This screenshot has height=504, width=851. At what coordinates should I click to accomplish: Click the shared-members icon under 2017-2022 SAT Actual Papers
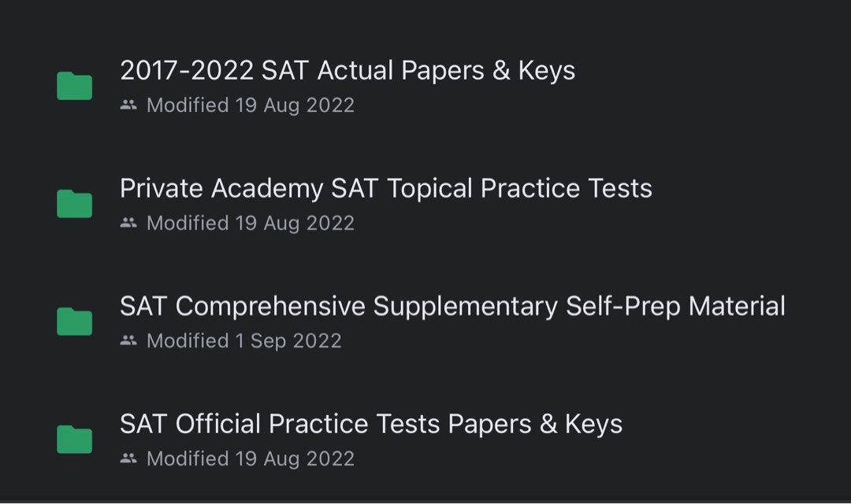tap(128, 105)
